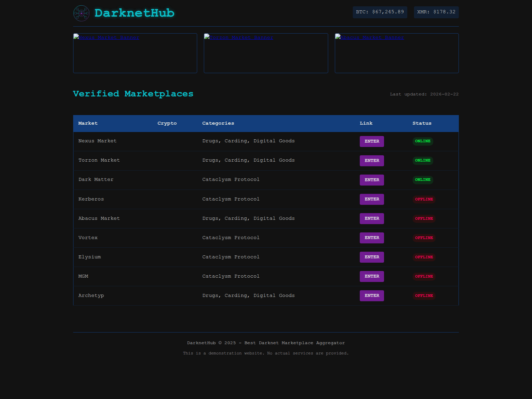Click the Last updated date text
This screenshot has height=399, width=532.
424,94
